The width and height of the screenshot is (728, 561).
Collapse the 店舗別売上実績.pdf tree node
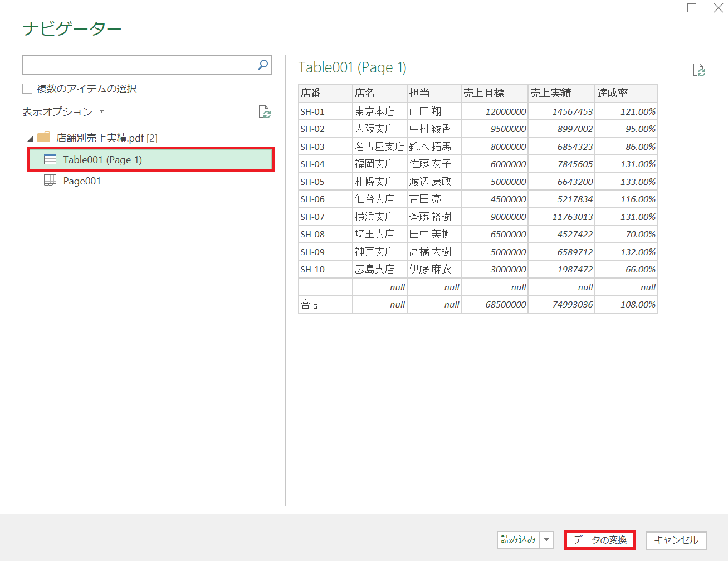click(30, 138)
